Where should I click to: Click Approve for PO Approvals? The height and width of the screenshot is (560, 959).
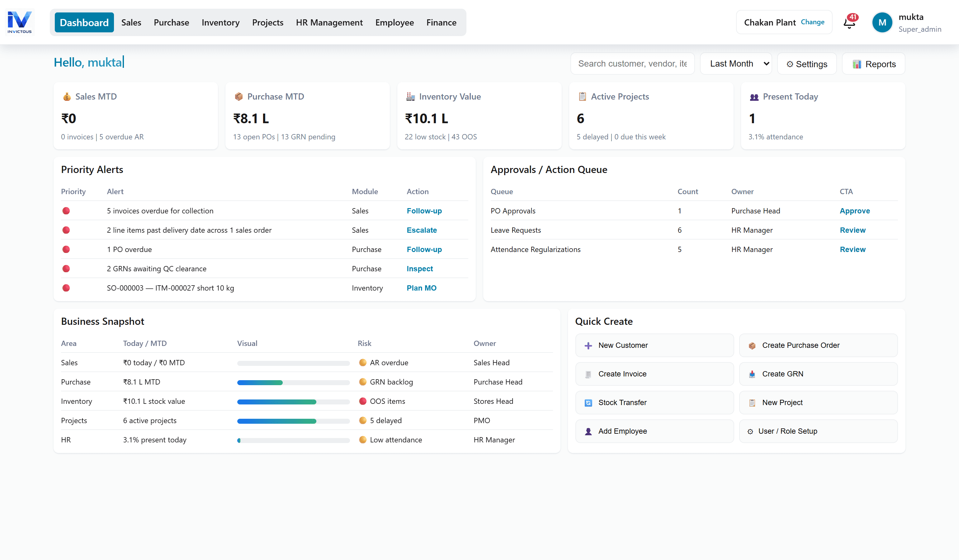point(855,211)
